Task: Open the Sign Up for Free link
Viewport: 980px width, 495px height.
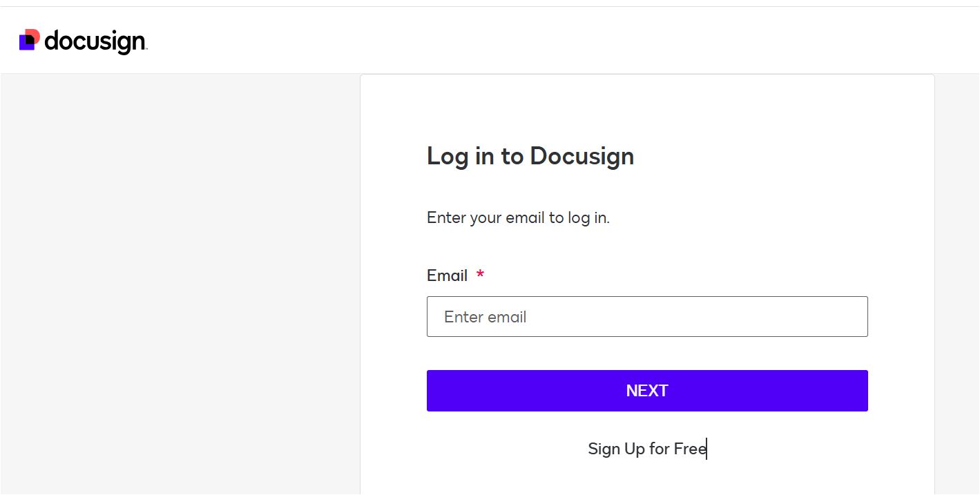Action: tap(647, 449)
